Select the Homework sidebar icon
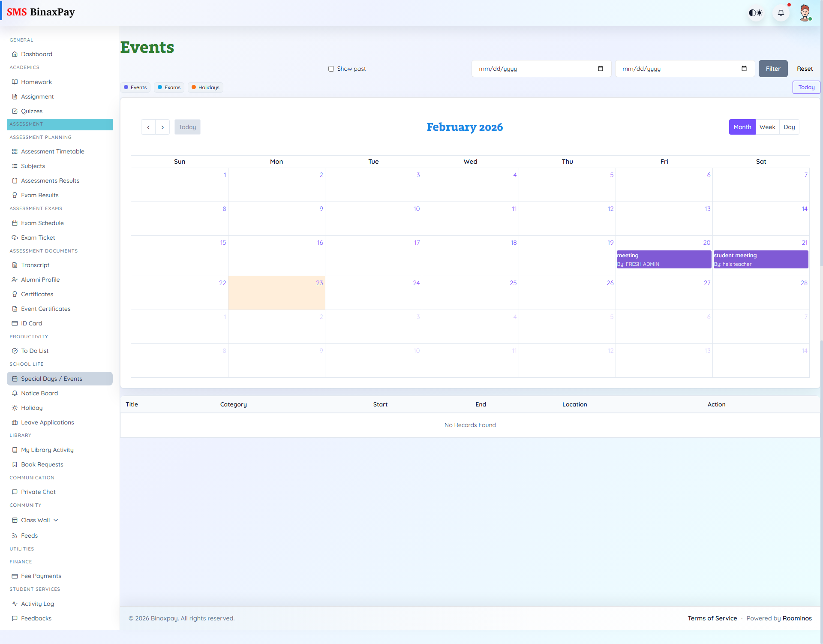 [15, 81]
